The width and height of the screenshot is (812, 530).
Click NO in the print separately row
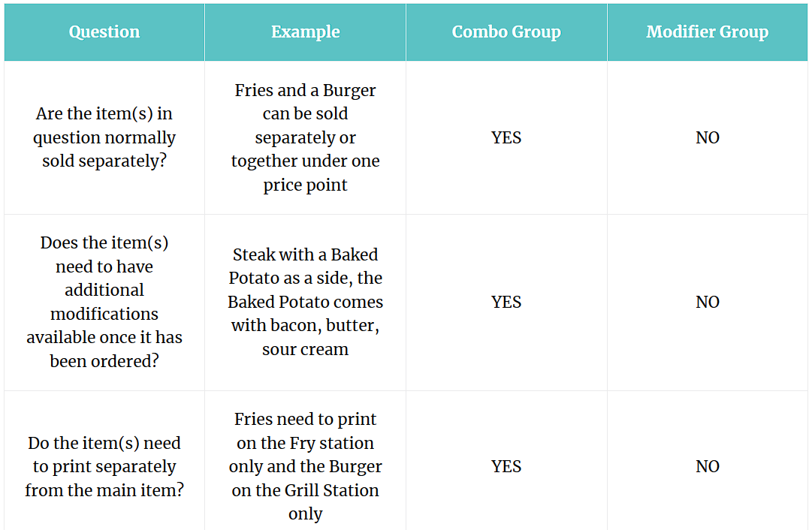coord(708,466)
